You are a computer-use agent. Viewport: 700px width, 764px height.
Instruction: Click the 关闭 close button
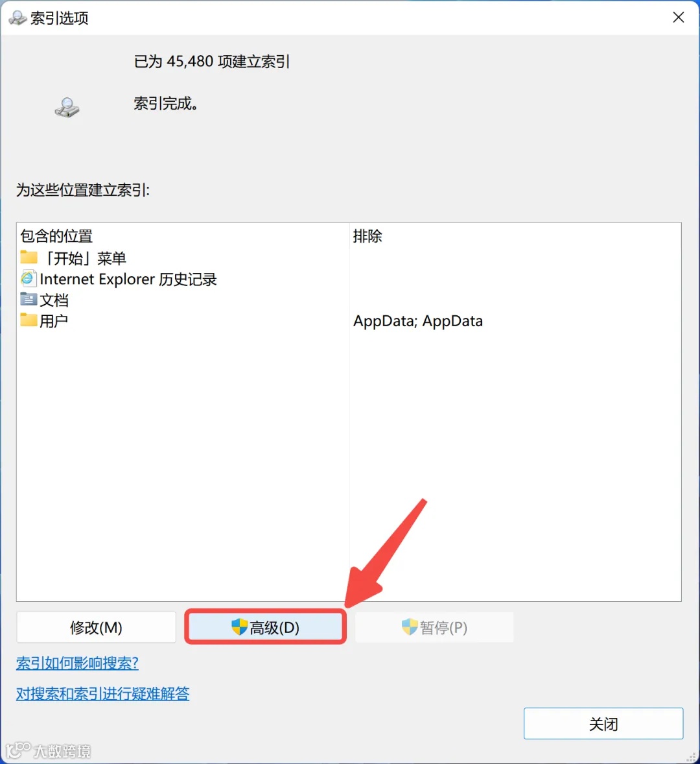[603, 724]
